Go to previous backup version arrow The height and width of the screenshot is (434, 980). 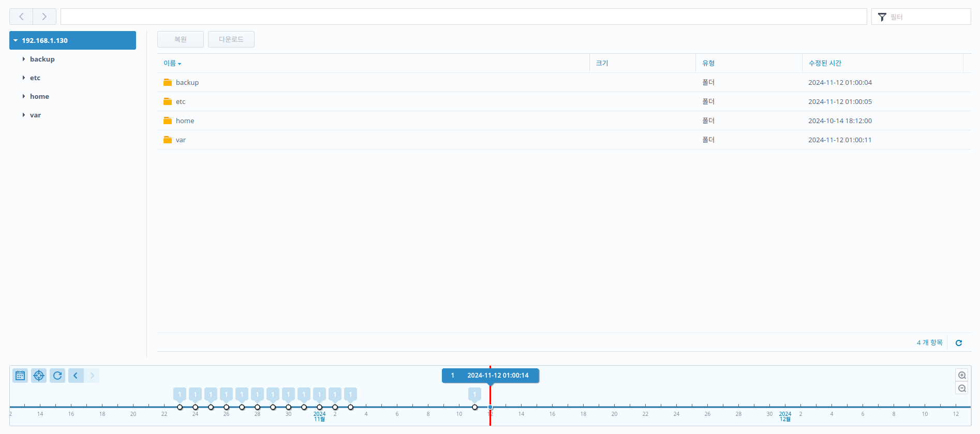pos(76,376)
